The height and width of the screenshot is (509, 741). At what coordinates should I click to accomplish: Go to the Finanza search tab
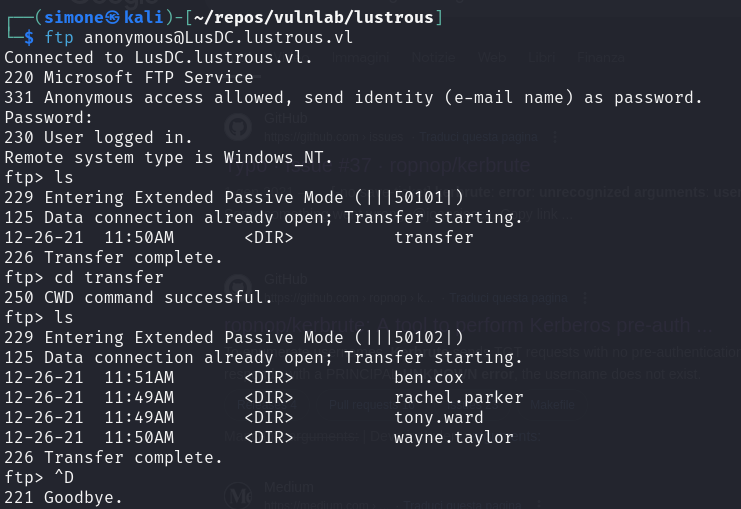click(599, 59)
